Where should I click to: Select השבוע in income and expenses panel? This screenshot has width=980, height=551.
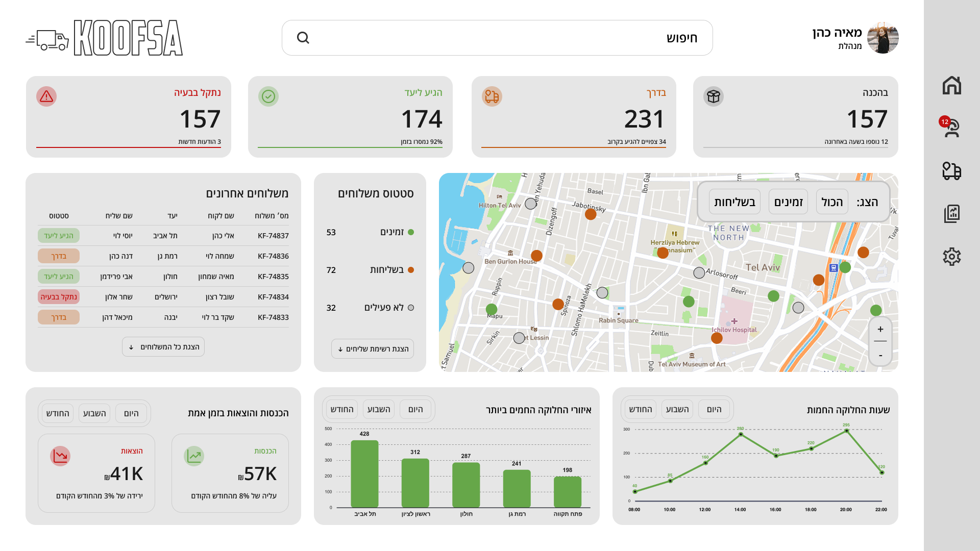click(x=94, y=414)
